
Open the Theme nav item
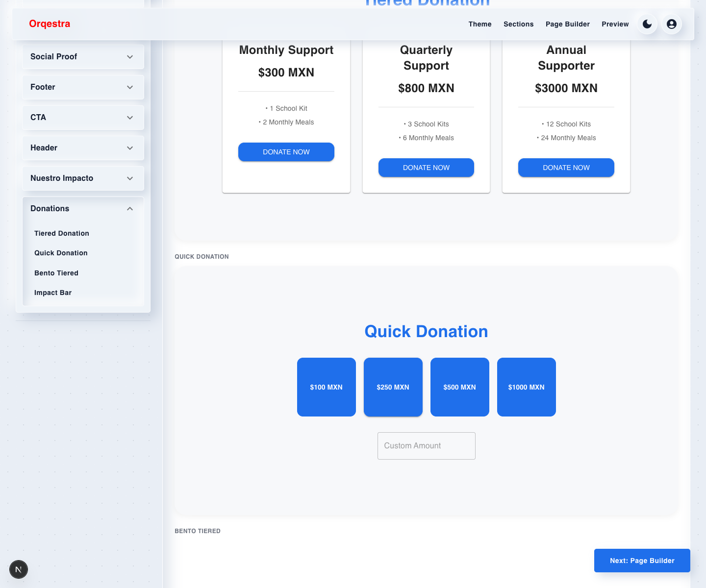pos(480,24)
